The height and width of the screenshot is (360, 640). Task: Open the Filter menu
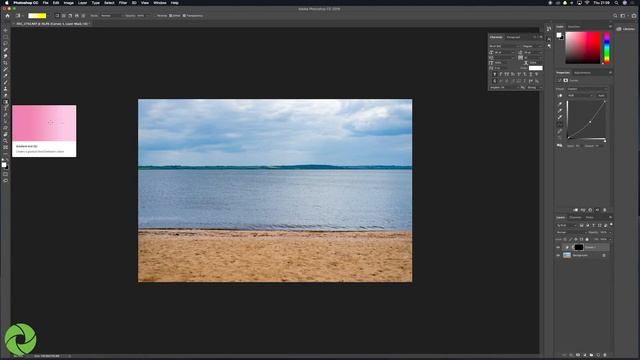pyautogui.click(x=122, y=3)
